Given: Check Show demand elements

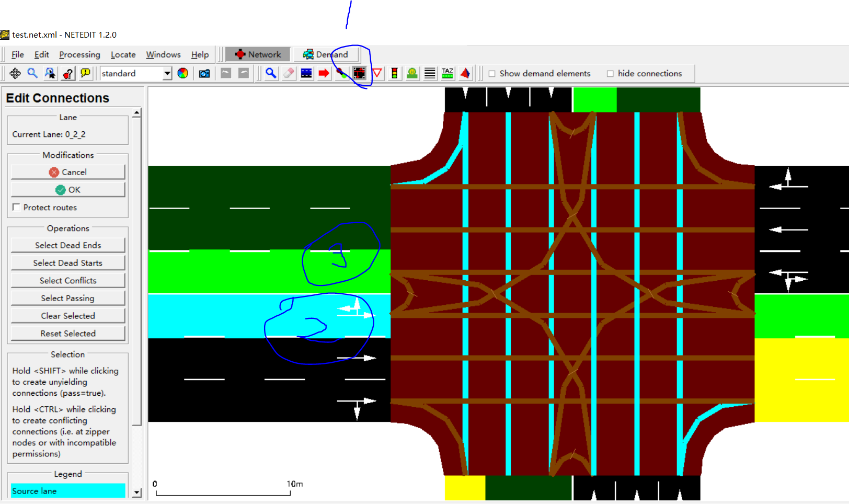Looking at the screenshot, I should pos(492,74).
